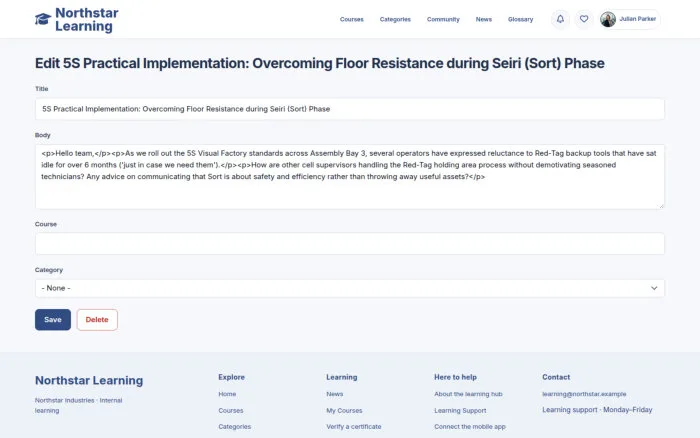Focus the Title input field
The image size is (700, 438).
pos(350,109)
